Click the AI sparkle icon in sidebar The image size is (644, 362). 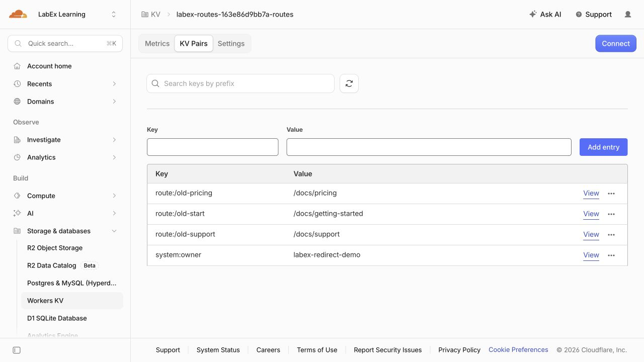click(x=17, y=213)
